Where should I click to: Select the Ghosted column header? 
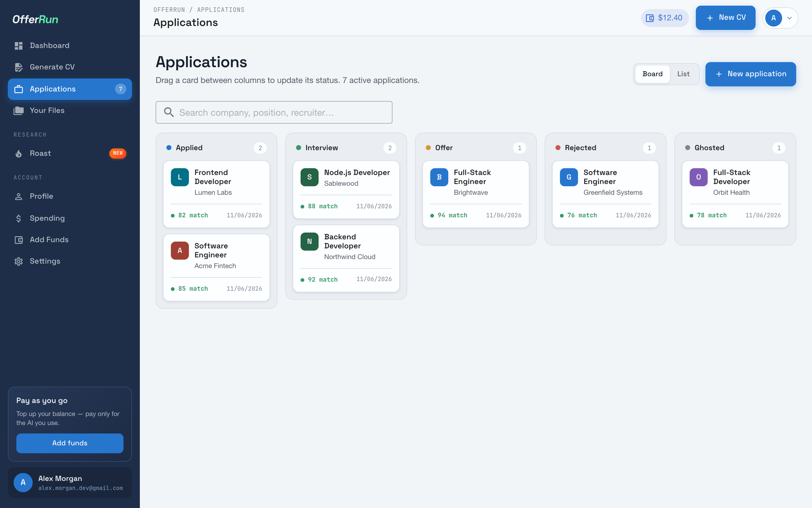pyautogui.click(x=735, y=148)
